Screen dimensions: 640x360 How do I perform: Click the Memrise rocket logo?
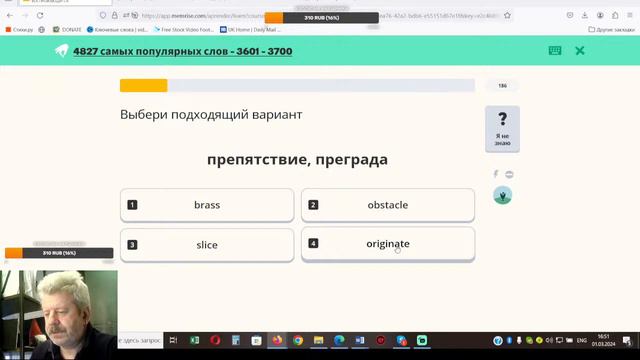pos(62,51)
